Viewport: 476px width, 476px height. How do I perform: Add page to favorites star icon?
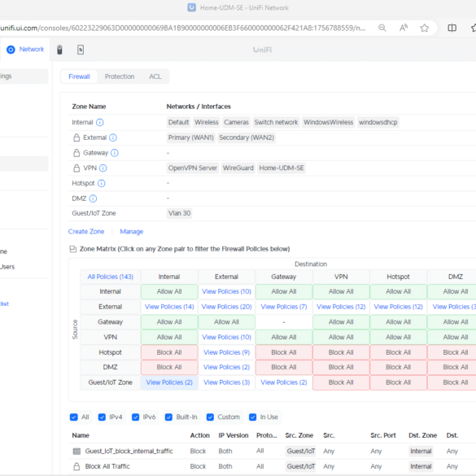coord(425,28)
